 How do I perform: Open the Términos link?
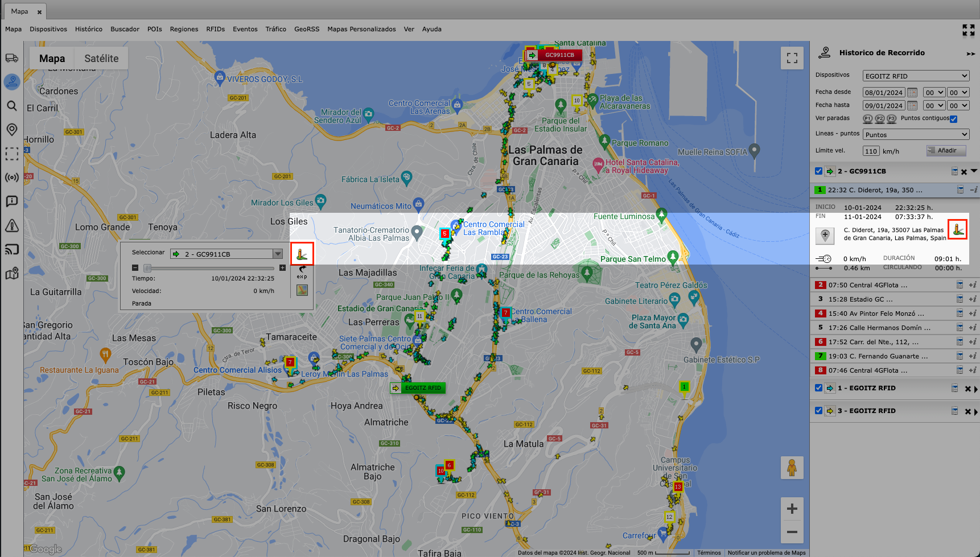709,552
